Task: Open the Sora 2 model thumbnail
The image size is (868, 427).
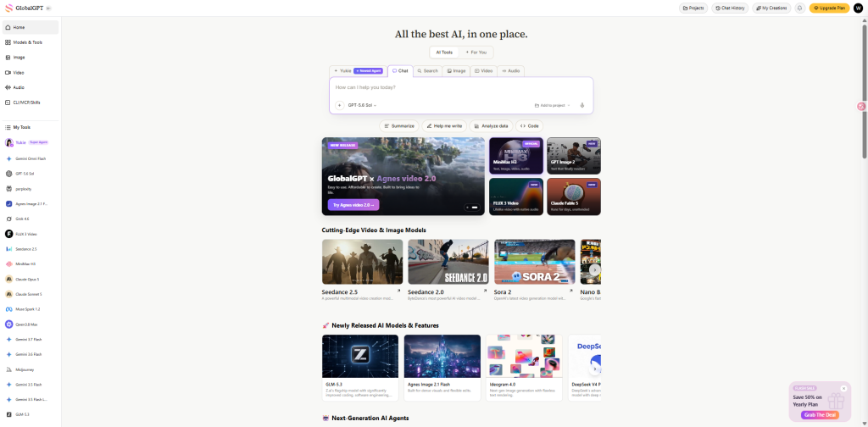Action: (x=535, y=262)
